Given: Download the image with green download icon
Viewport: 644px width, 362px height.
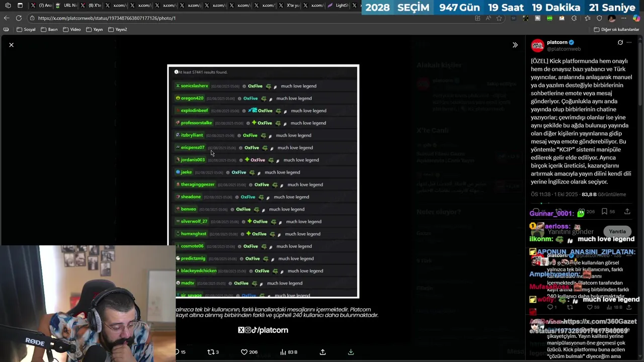Looking at the screenshot, I should tap(351, 352).
